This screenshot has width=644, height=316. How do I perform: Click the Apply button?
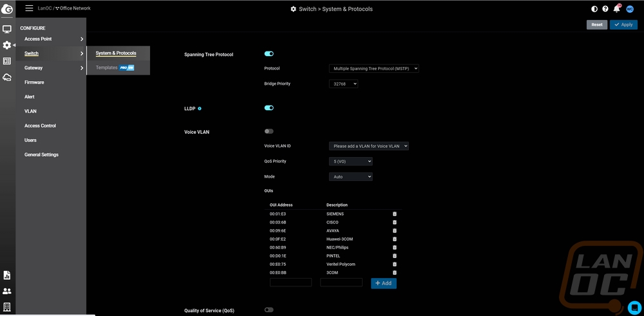pos(623,24)
